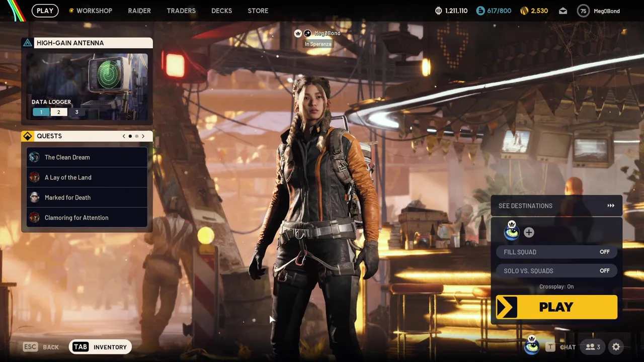Viewport: 644px width, 362px height.
Task: Select Data Logger stage 3
Action: (x=76, y=112)
